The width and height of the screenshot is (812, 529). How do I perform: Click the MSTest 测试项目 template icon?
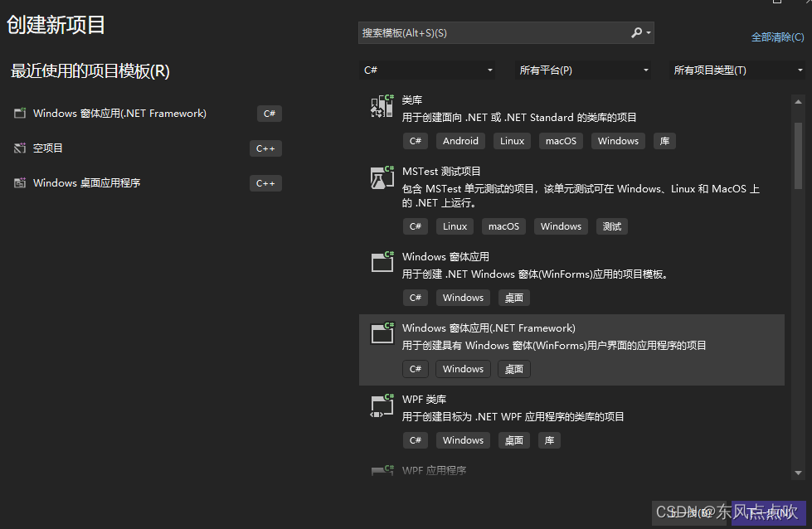pyautogui.click(x=381, y=177)
